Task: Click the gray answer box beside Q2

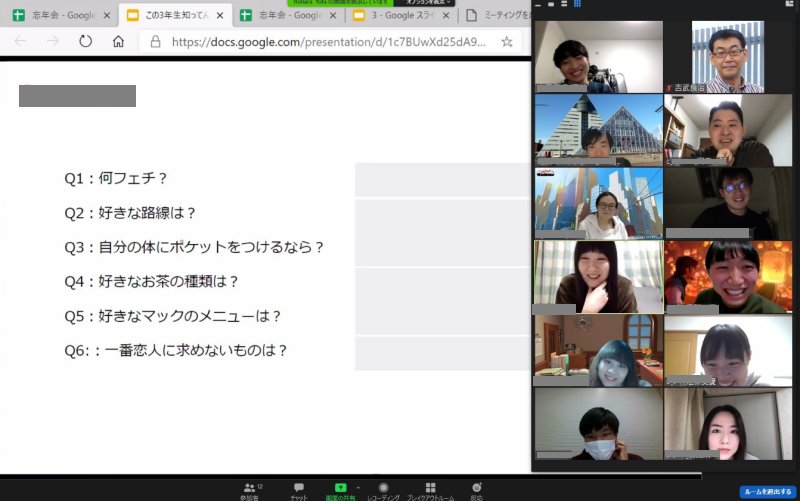Action: click(443, 233)
